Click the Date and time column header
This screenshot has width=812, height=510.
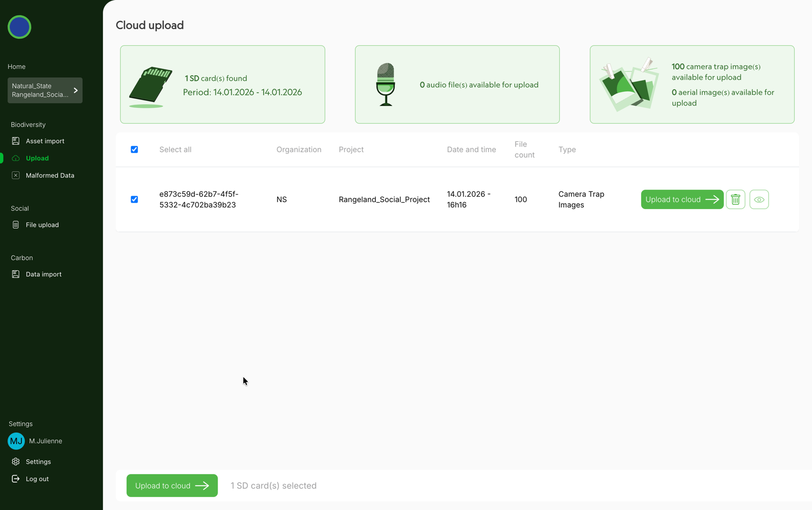coord(472,149)
